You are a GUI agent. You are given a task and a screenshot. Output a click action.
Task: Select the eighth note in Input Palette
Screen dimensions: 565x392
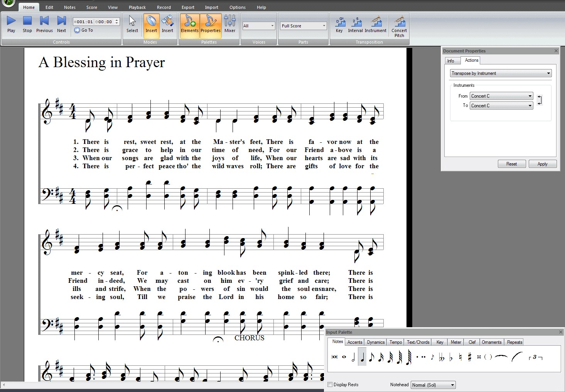371,357
